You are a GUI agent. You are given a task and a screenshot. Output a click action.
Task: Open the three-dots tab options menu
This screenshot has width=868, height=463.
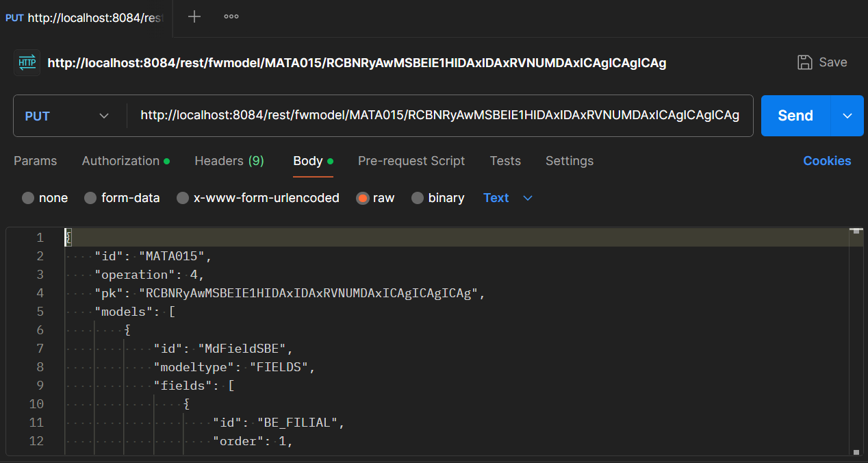231,17
